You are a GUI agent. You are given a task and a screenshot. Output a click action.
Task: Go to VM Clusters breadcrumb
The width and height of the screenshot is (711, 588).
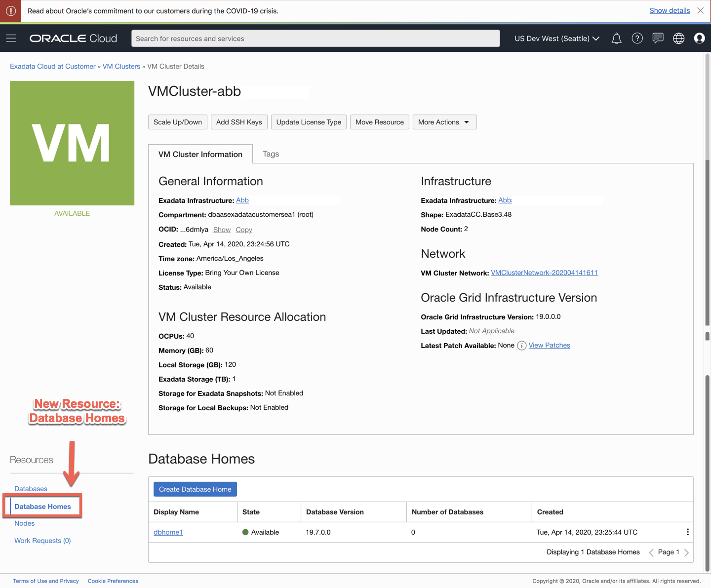click(121, 66)
